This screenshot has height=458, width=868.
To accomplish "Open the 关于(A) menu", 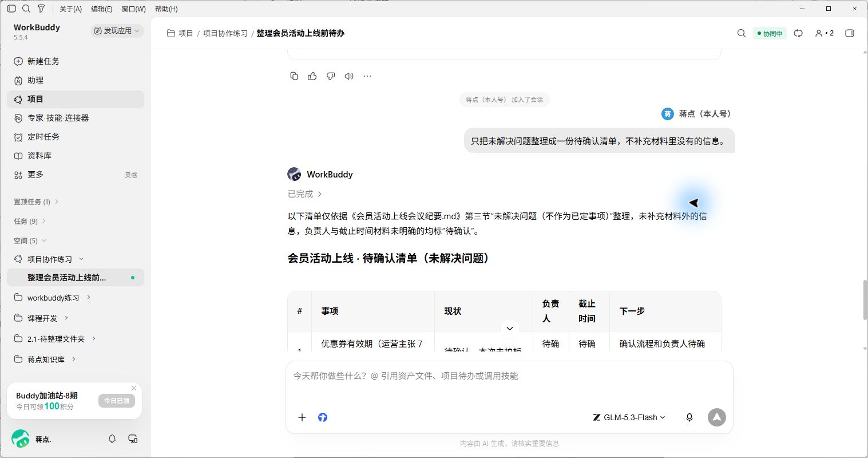I will pyautogui.click(x=71, y=9).
